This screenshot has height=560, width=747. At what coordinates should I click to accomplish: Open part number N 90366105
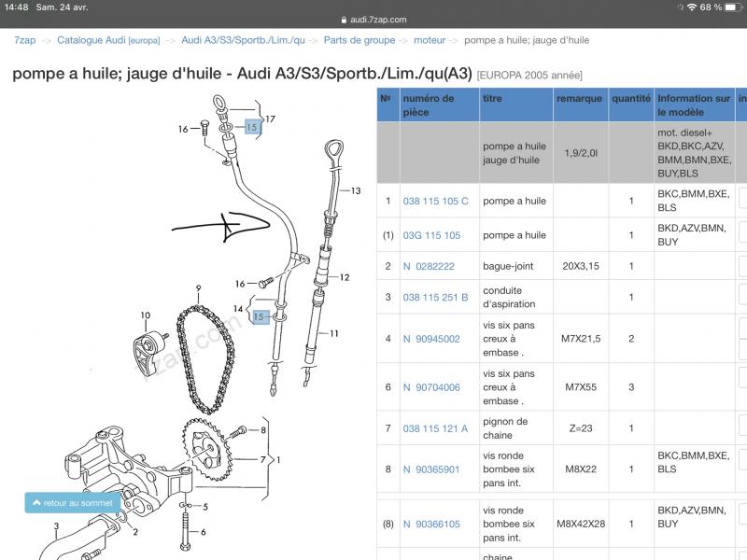[x=431, y=525]
